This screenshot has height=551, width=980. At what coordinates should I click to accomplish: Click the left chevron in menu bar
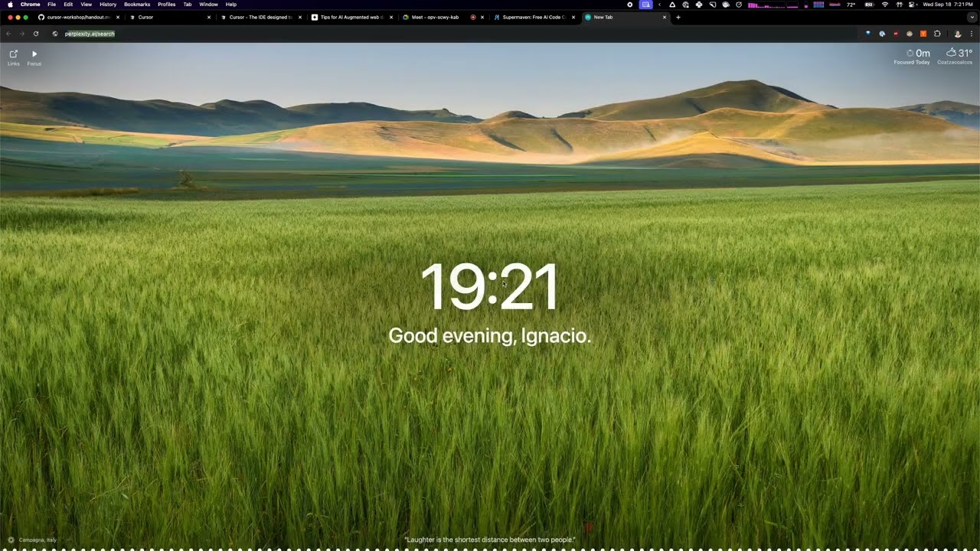[659, 5]
